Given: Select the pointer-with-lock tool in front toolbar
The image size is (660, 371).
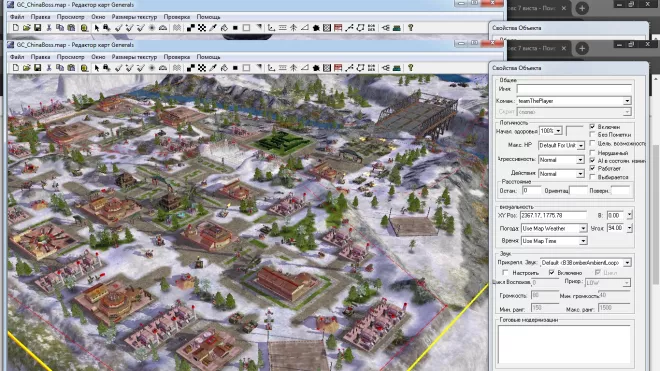Looking at the screenshot, I should [x=107, y=68].
